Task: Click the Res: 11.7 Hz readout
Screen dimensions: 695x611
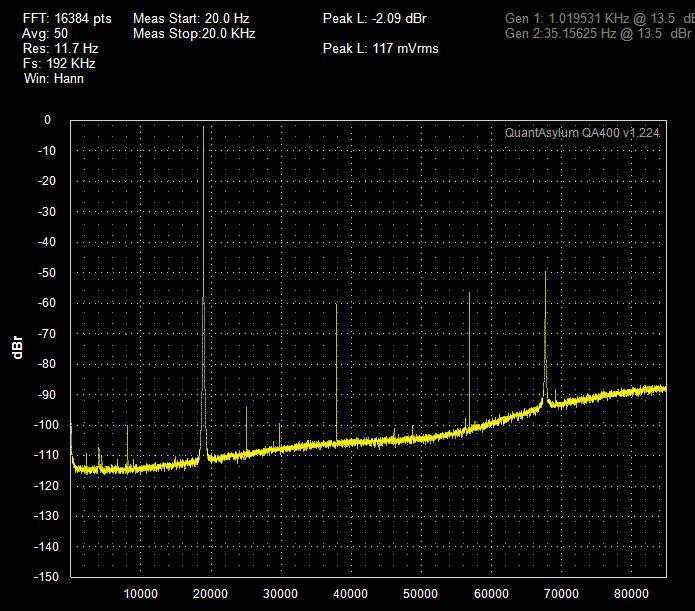Action: coord(61,48)
